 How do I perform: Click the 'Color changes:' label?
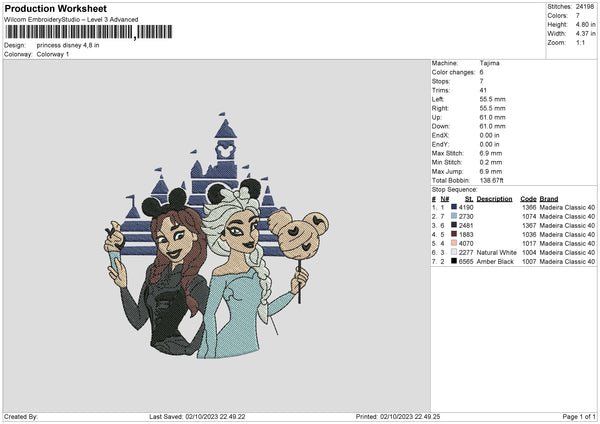tap(453, 72)
